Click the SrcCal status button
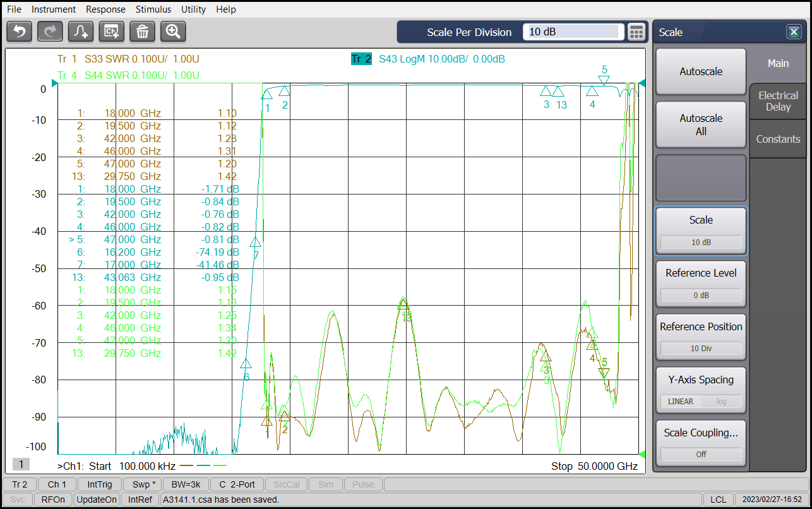Viewport: 812px width, 509px height. click(287, 484)
